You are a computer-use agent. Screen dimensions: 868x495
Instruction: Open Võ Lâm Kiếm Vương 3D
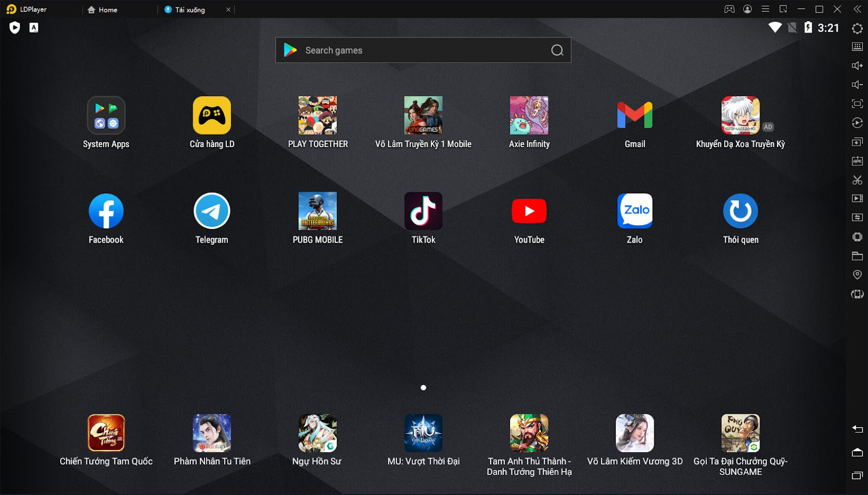coord(635,433)
